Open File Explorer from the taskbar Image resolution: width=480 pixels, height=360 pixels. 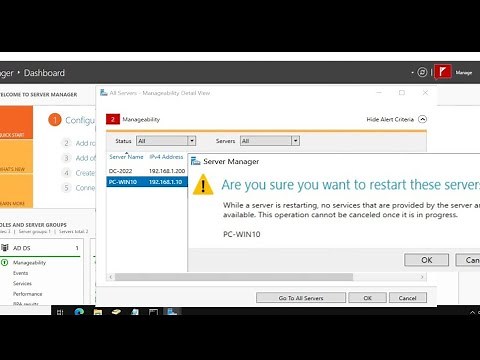tap(98, 312)
